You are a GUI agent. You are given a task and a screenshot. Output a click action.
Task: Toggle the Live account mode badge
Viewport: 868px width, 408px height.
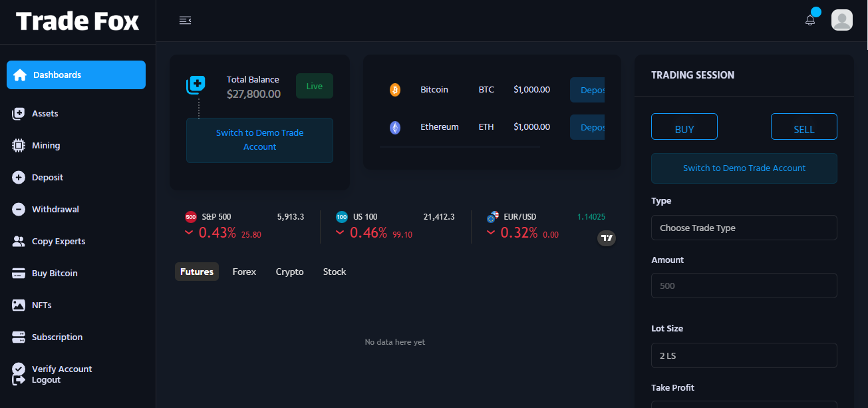tap(314, 87)
